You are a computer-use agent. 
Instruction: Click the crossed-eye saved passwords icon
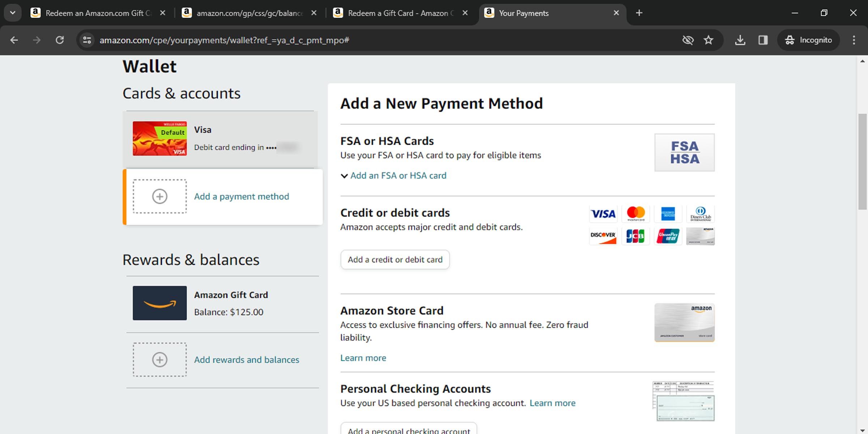click(688, 40)
